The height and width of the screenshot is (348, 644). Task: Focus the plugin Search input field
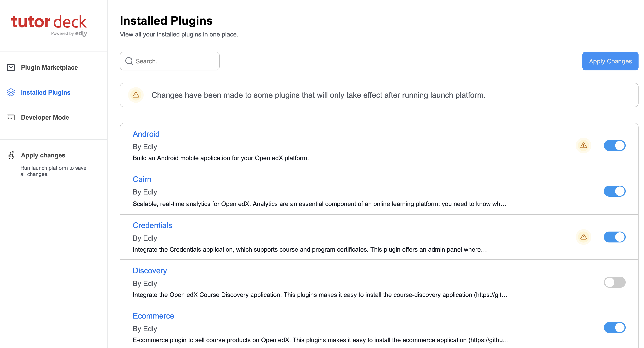point(170,61)
